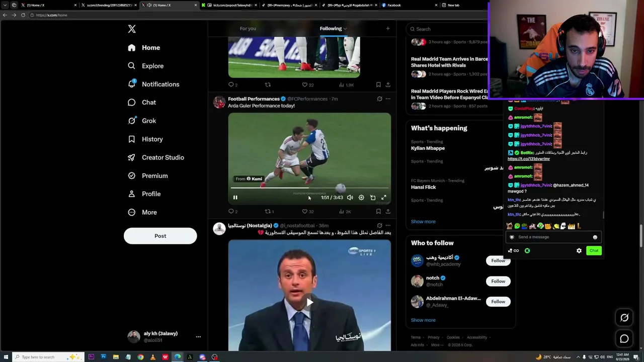This screenshot has width=644, height=362.
Task: Open video settings gear on Arda Guler video
Action: tap(361, 198)
